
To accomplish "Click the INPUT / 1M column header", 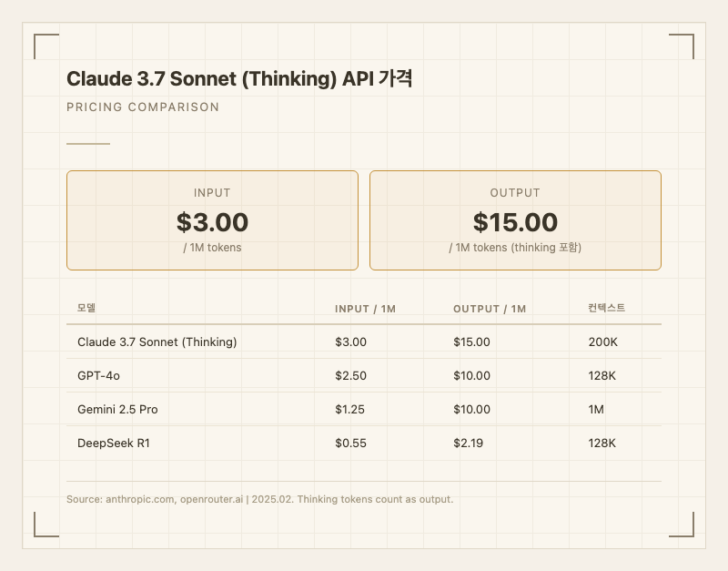I will tap(365, 309).
